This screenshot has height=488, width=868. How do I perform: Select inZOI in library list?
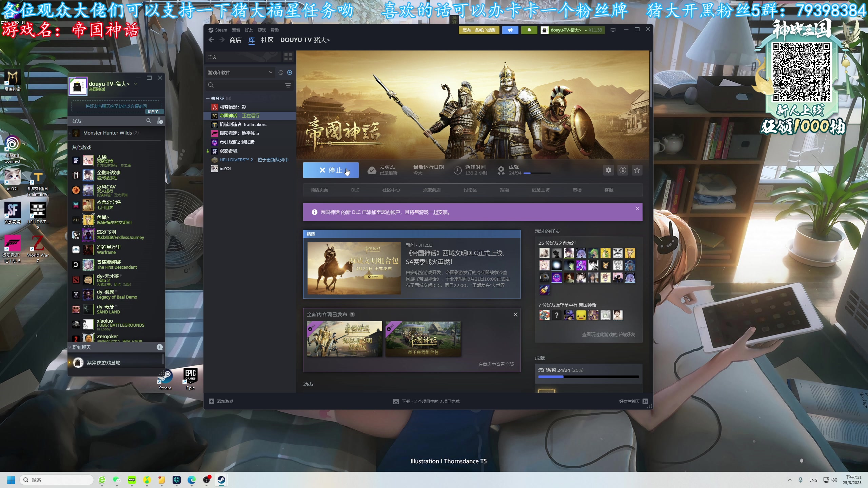click(250, 169)
